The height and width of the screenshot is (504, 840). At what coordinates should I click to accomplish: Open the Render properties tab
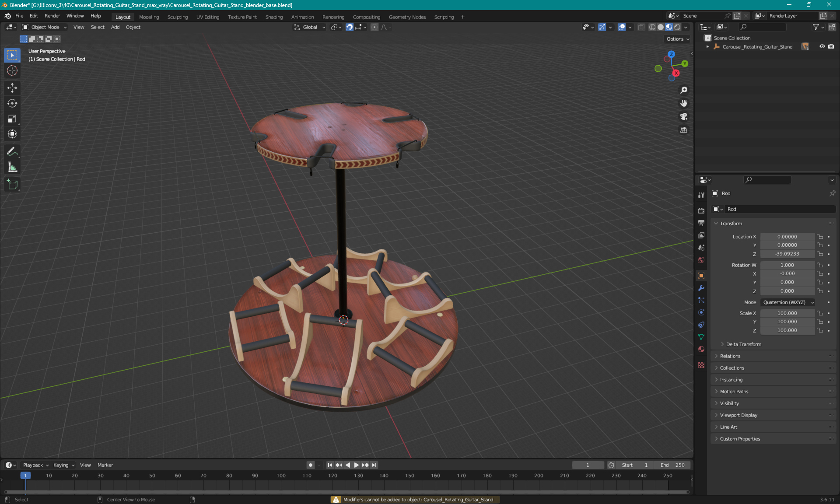pyautogui.click(x=701, y=210)
